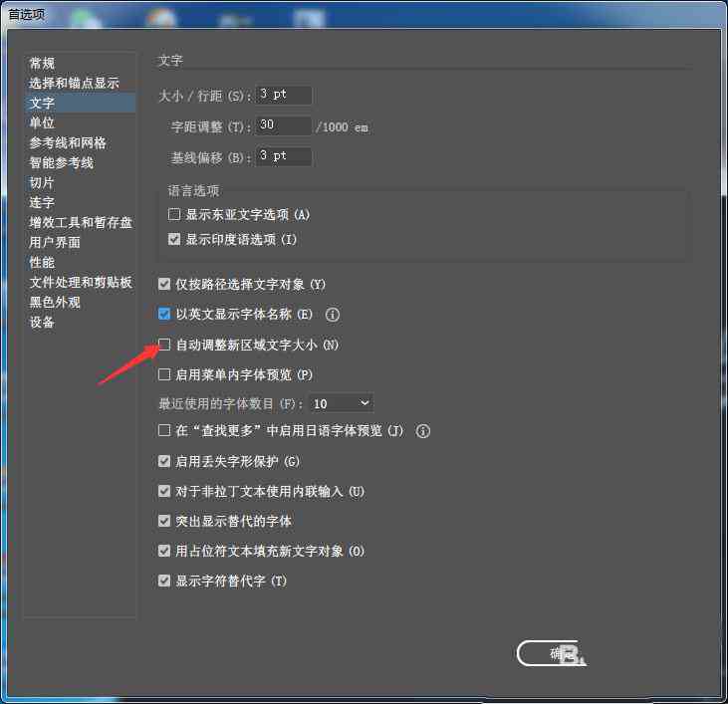This screenshot has height=704, width=728.
Task: Uncheck 显示印度语选项
Action: tap(174, 239)
